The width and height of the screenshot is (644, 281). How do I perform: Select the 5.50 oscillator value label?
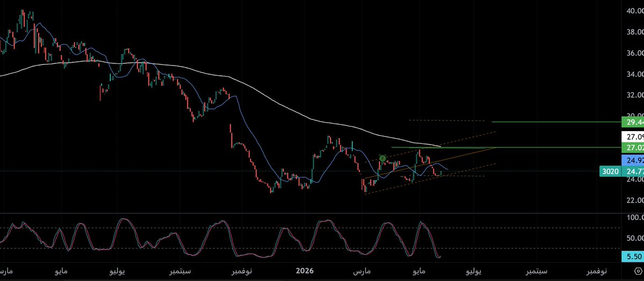(x=632, y=257)
